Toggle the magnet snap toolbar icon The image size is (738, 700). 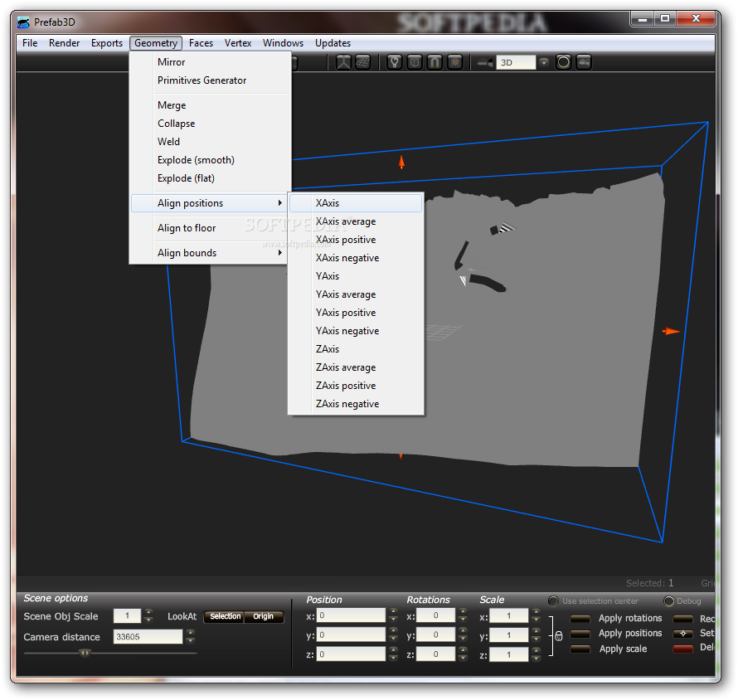click(435, 62)
